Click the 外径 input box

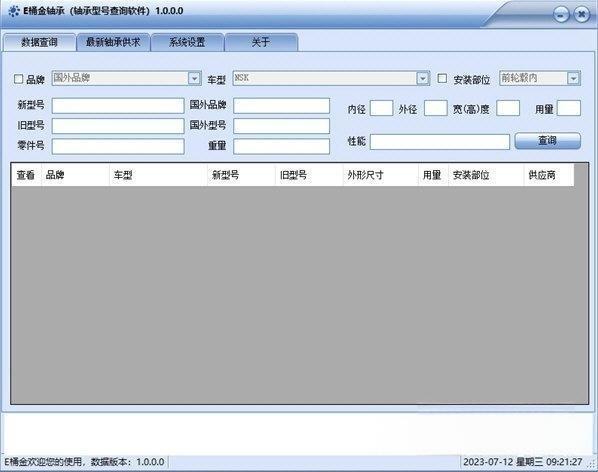436,108
